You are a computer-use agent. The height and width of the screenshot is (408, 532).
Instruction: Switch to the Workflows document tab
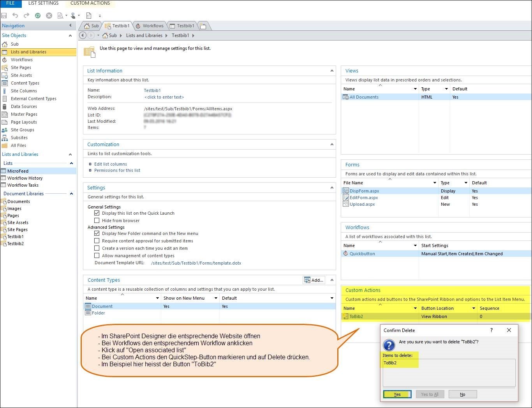(x=150, y=26)
